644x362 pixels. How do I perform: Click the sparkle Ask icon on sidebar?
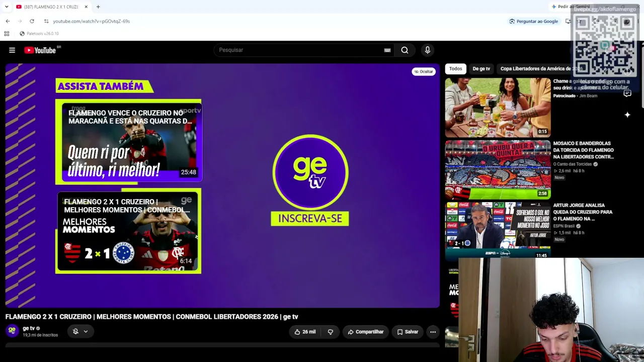627,115
